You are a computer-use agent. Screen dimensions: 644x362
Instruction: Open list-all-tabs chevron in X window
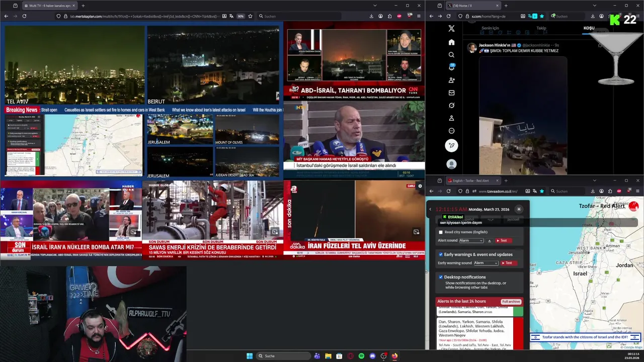(x=594, y=6)
